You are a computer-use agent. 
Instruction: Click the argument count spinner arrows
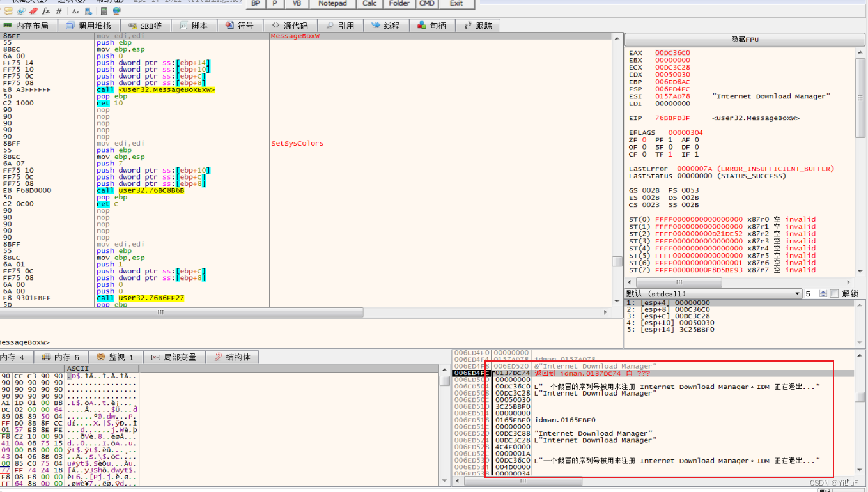[x=823, y=293]
